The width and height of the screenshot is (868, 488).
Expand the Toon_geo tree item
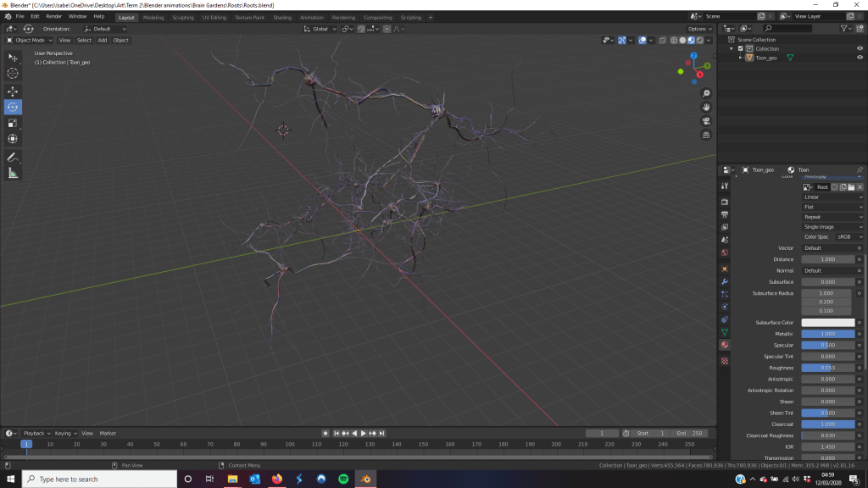[740, 58]
